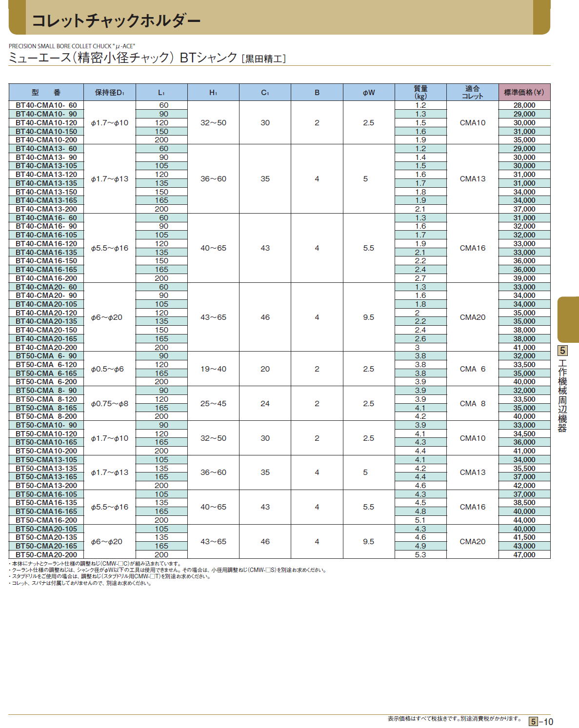This screenshot has width=579, height=728.
Task: Click the price 39,000
Action: pos(524,278)
